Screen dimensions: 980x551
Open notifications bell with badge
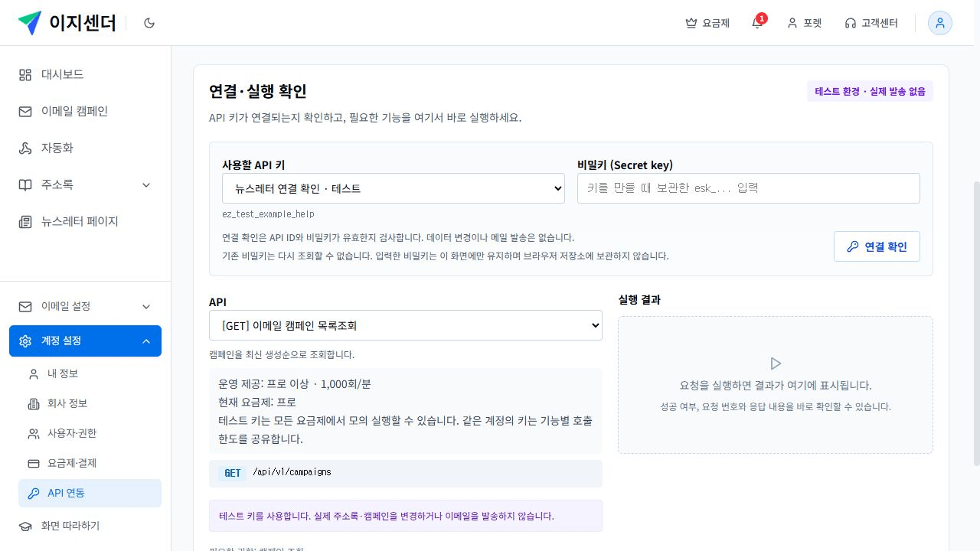pyautogui.click(x=757, y=22)
